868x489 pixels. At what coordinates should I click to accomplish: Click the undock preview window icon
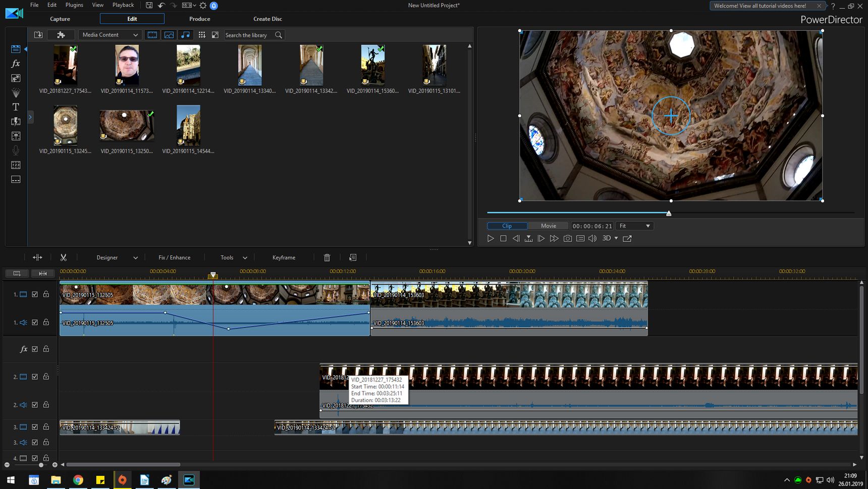coord(627,238)
